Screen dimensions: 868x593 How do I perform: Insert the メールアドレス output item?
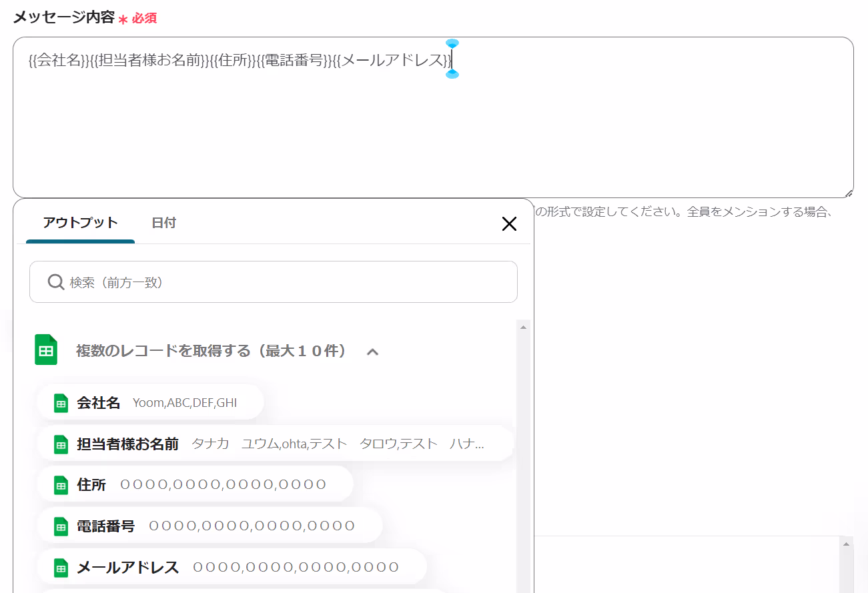232,567
